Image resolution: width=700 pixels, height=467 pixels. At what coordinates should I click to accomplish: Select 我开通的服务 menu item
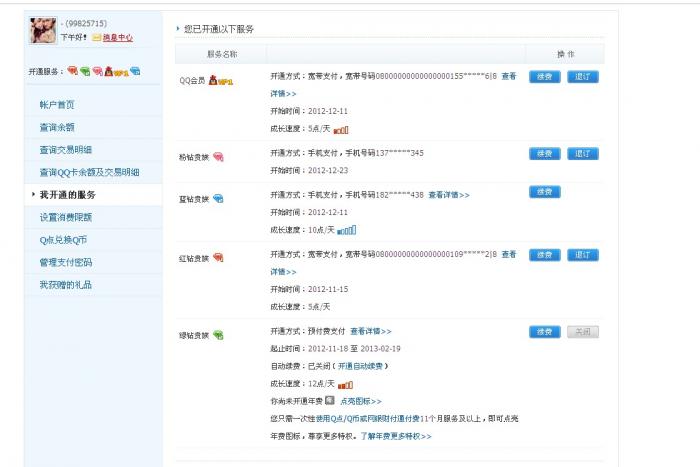pyautogui.click(x=67, y=195)
